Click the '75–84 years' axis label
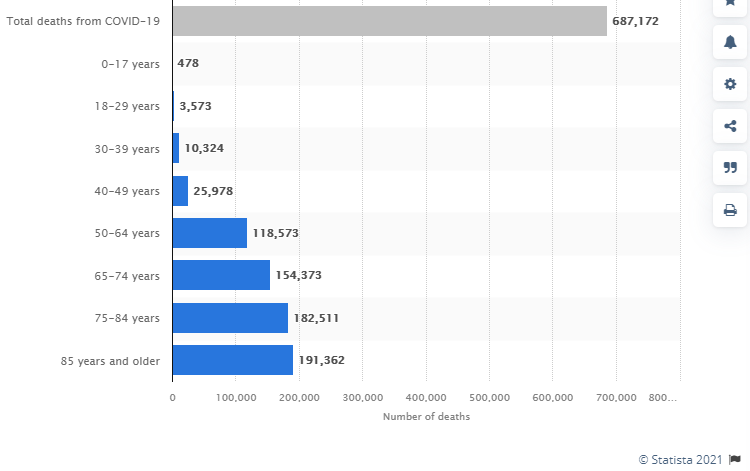The width and height of the screenshot is (750, 471). 127,318
